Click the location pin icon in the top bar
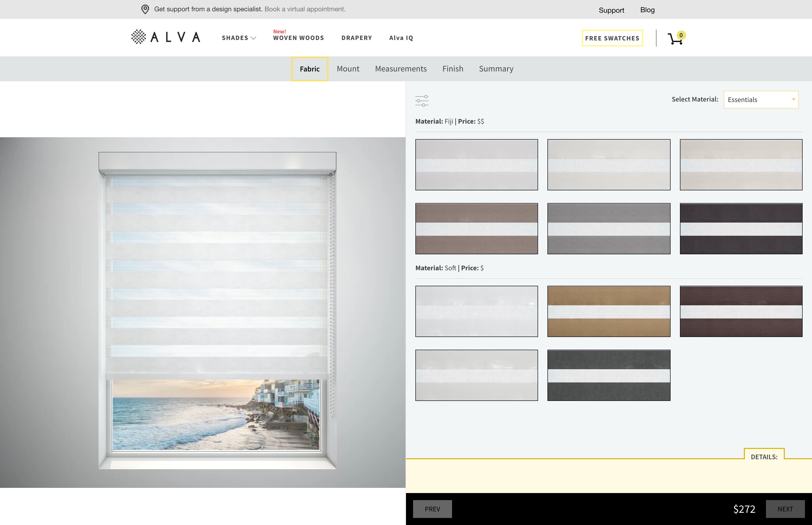This screenshot has height=525, width=812. 145,9
